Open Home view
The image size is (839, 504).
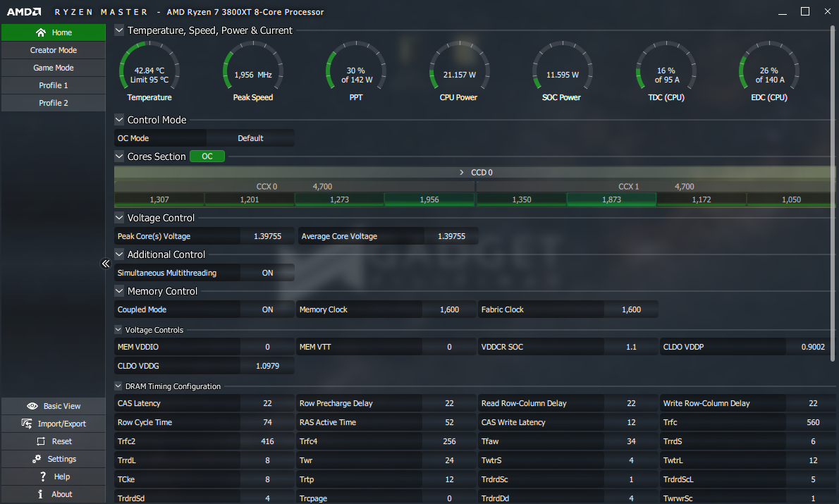pos(54,32)
